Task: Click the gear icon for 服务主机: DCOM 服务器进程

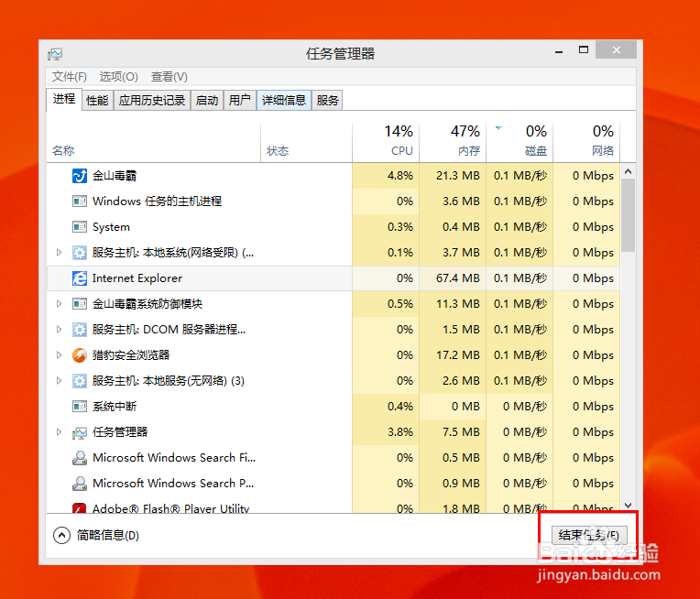Action: coord(80,330)
